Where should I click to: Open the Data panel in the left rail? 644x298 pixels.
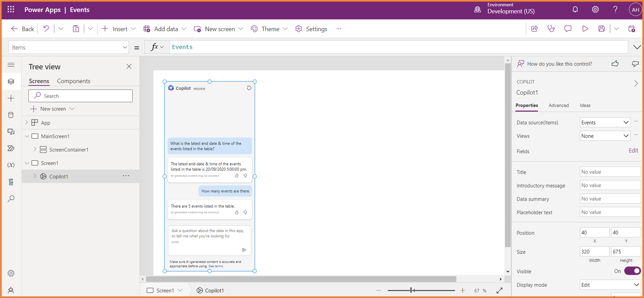11,115
